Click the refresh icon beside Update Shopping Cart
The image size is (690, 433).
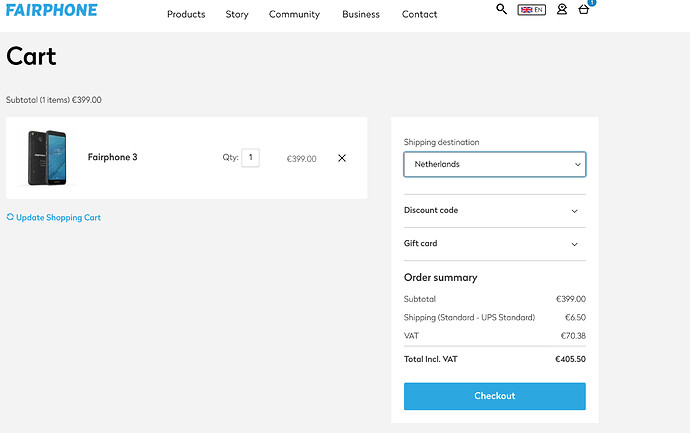pyautogui.click(x=10, y=217)
